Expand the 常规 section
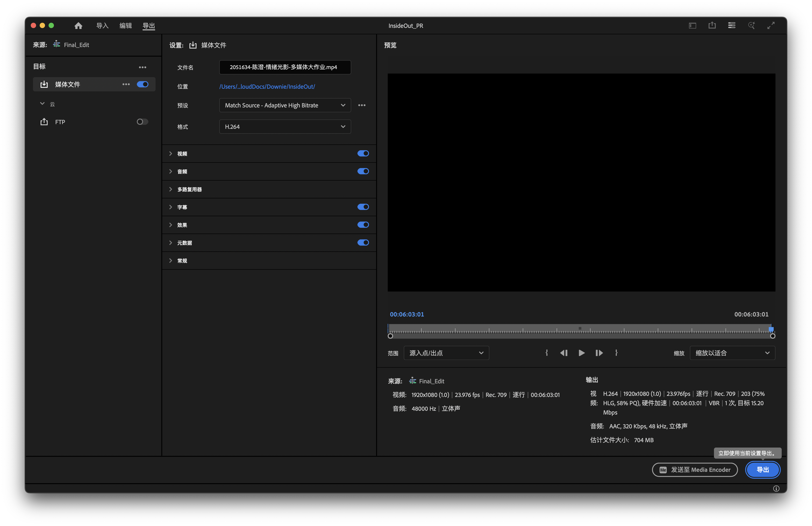The width and height of the screenshot is (812, 526). 171,261
